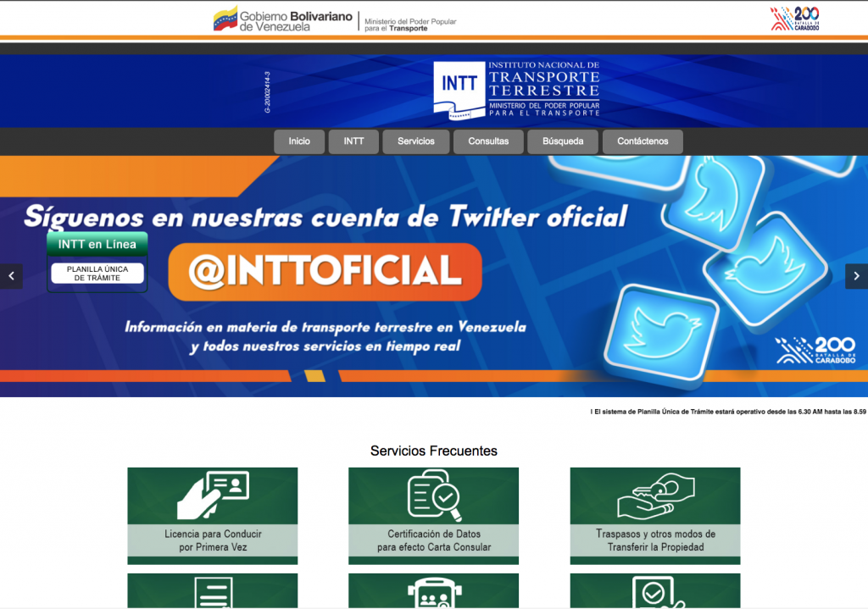This screenshot has width=868, height=609.
Task: Open the Licencia para Conducir por Primera Vez service
Action: click(212, 512)
